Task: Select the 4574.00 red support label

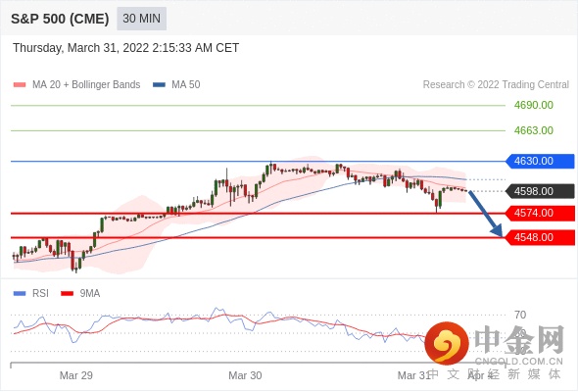Action: (540, 213)
